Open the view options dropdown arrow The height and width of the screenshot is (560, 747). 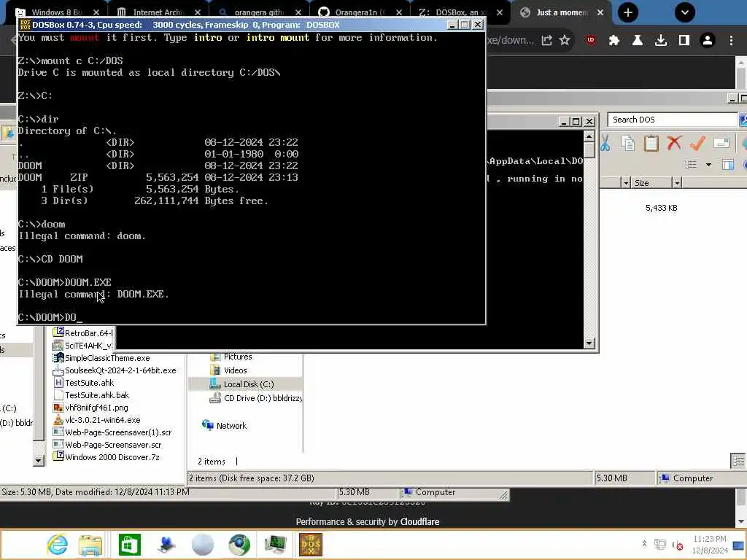coord(708,165)
